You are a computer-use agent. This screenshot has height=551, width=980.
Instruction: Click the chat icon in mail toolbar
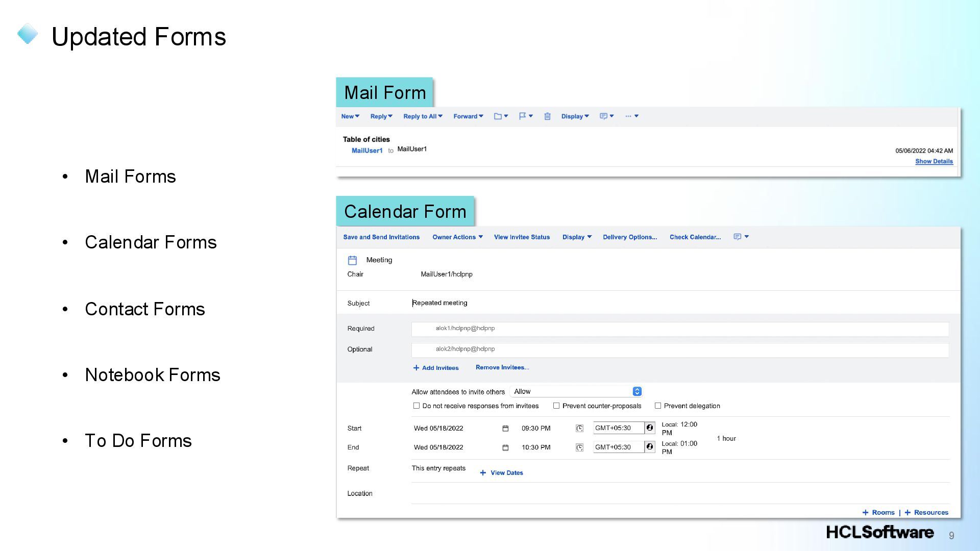tap(603, 116)
